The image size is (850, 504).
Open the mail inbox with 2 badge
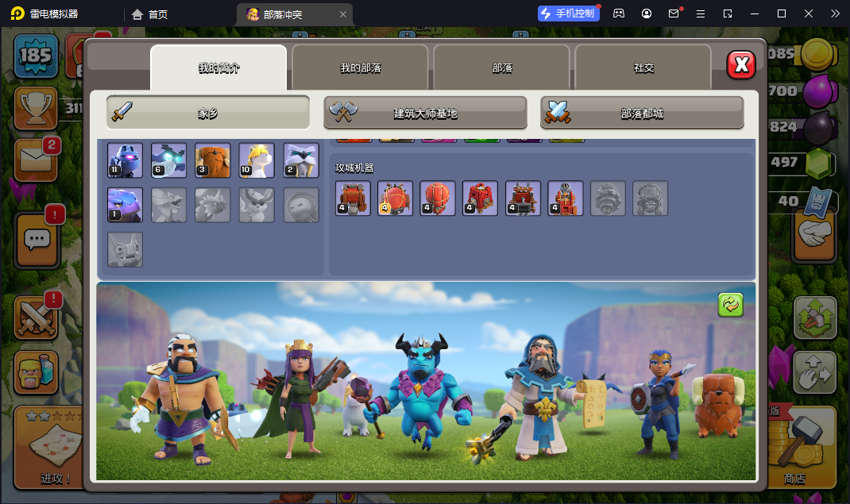point(36,160)
